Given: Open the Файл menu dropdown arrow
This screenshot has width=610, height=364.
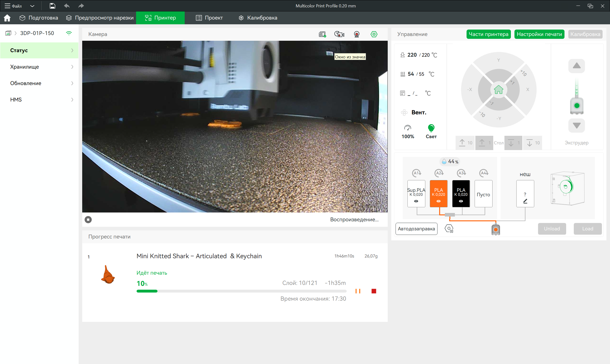Looking at the screenshot, I should (32, 6).
